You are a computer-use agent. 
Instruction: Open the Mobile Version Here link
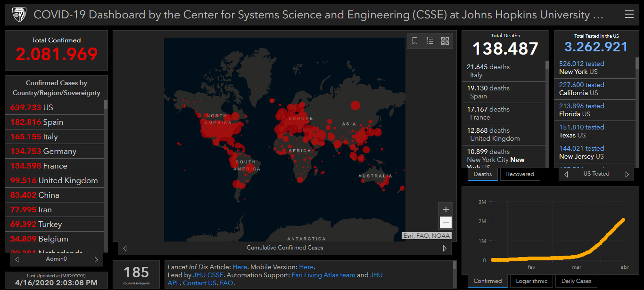[306, 267]
